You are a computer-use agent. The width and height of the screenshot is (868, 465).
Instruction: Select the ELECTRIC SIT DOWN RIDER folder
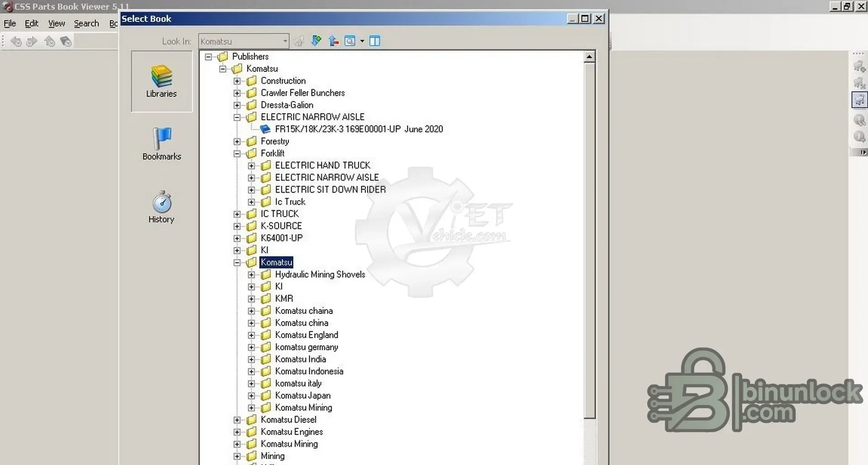coord(330,190)
